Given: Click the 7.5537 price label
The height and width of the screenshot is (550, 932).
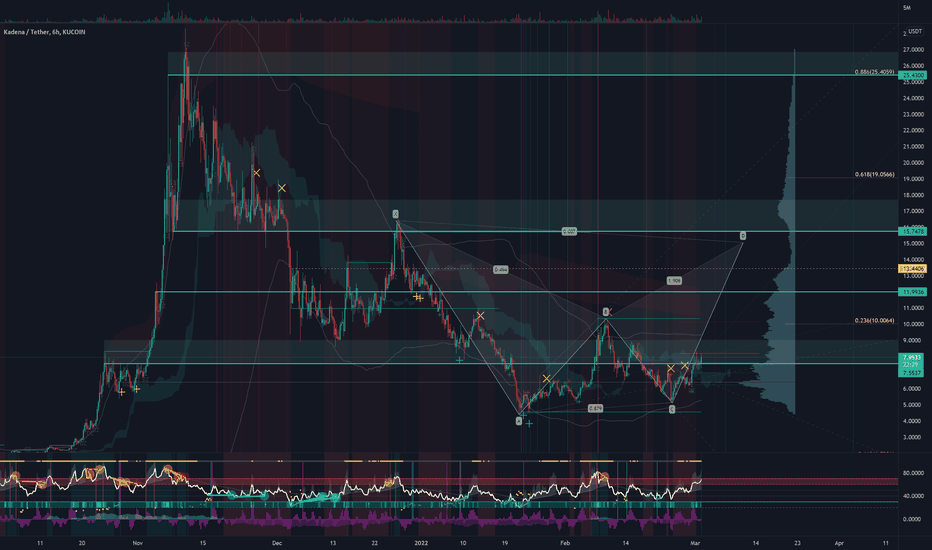Looking at the screenshot, I should point(912,373).
